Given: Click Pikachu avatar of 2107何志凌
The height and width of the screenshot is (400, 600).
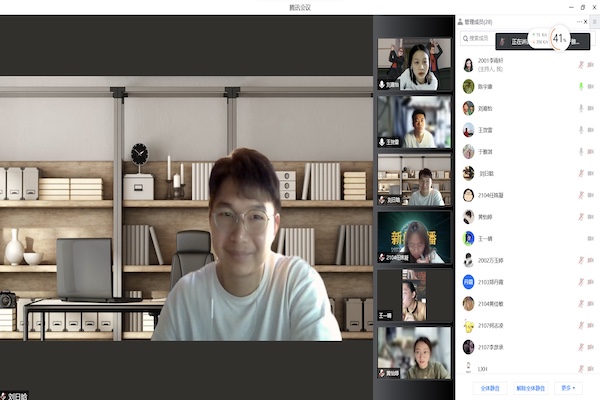Looking at the screenshot, I should coord(468,325).
